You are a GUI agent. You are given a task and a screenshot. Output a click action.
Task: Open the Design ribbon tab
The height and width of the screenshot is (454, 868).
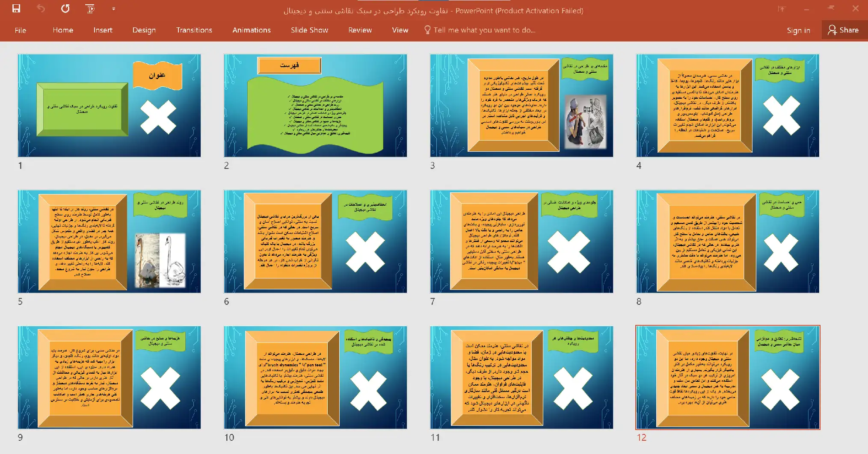144,30
